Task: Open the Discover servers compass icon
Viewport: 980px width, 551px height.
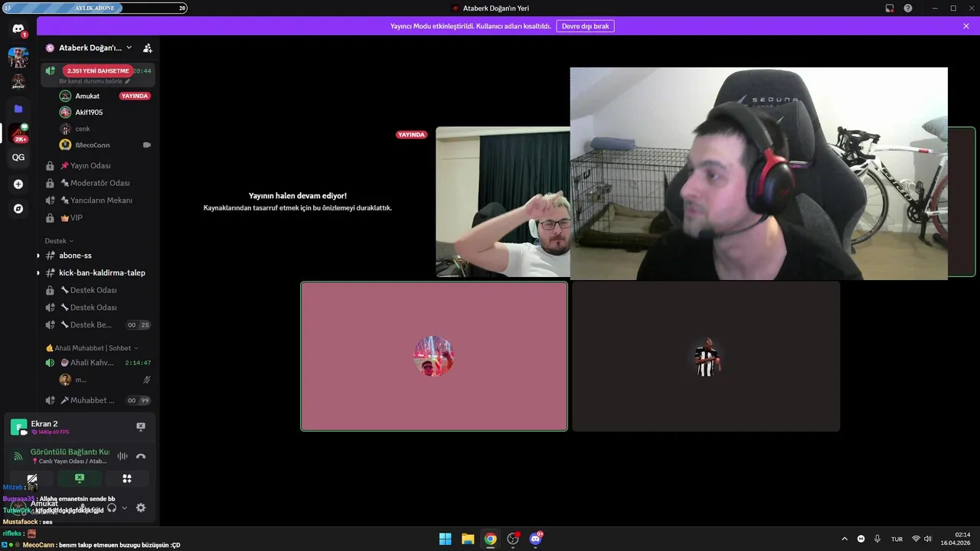Action: click(18, 209)
